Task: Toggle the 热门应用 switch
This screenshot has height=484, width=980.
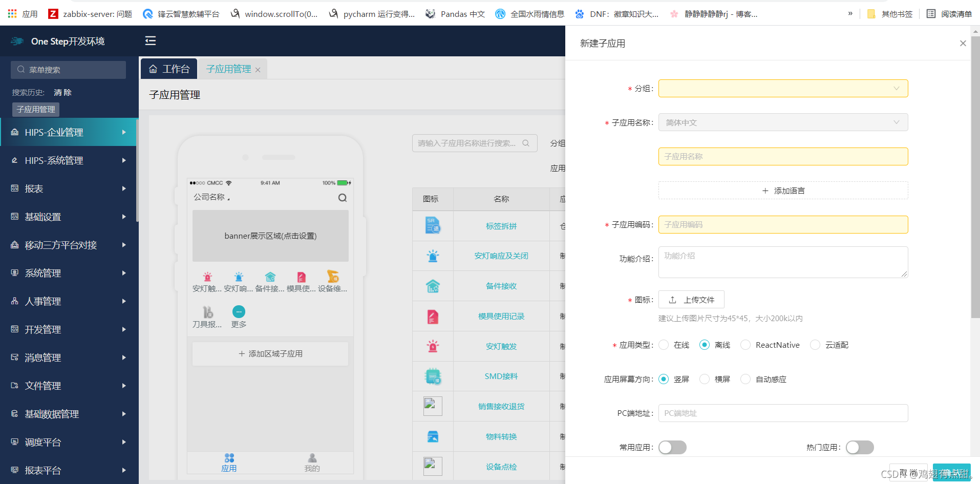Action: [x=860, y=447]
